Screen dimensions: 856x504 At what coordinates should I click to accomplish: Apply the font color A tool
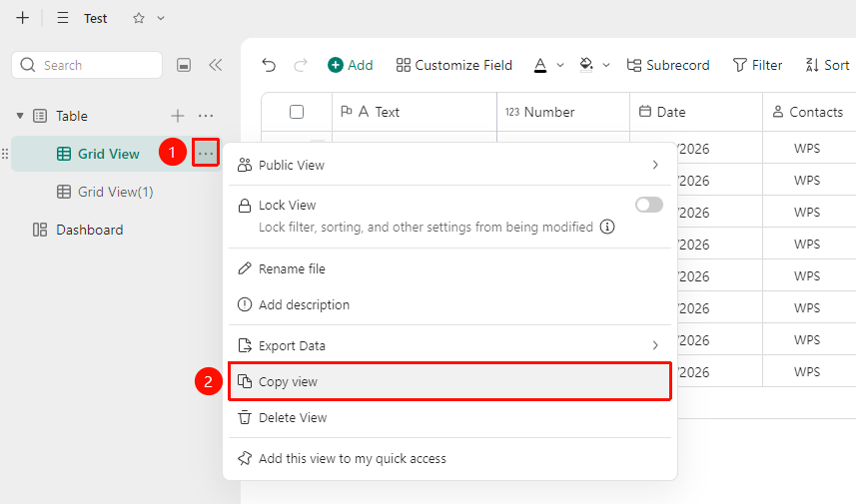click(x=540, y=66)
